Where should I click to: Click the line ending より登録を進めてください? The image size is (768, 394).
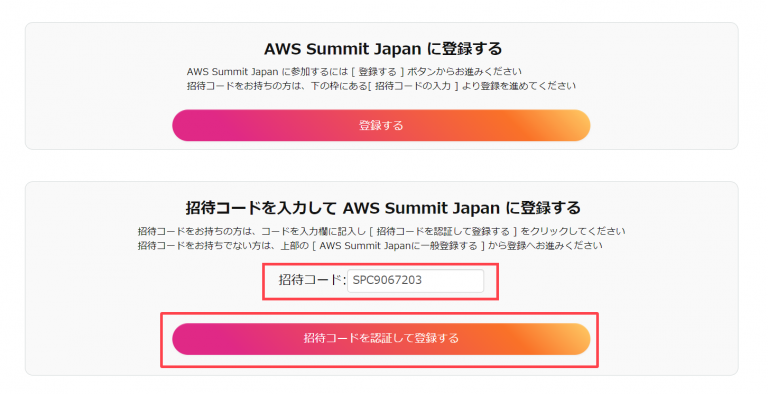pos(381,86)
